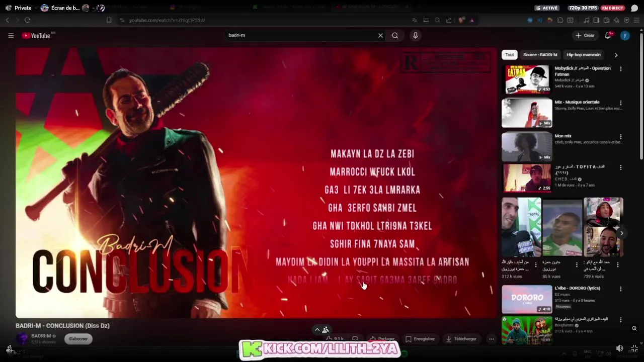Clear the search box with the X
Viewport: 644px width, 362px height.
click(x=380, y=35)
